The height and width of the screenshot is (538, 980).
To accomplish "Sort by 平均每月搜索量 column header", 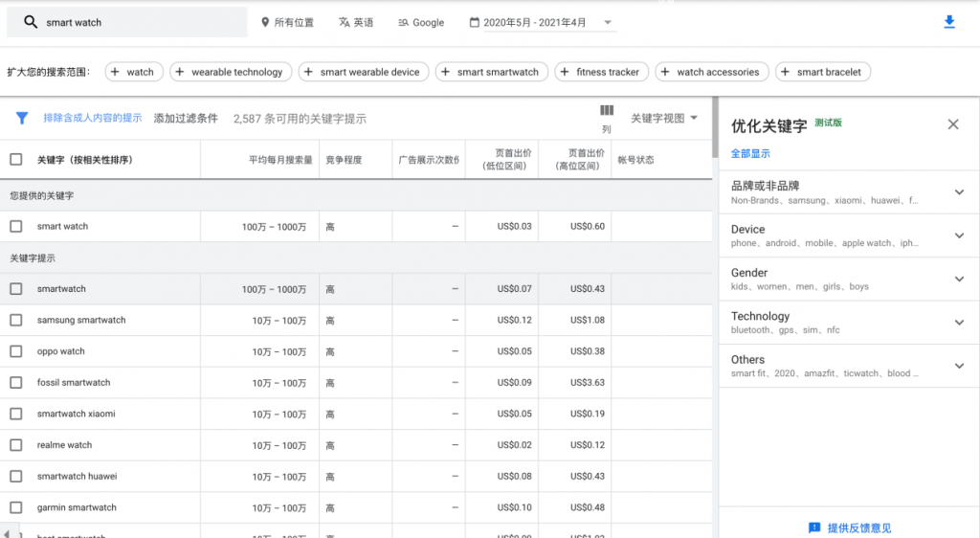I will tap(280, 160).
